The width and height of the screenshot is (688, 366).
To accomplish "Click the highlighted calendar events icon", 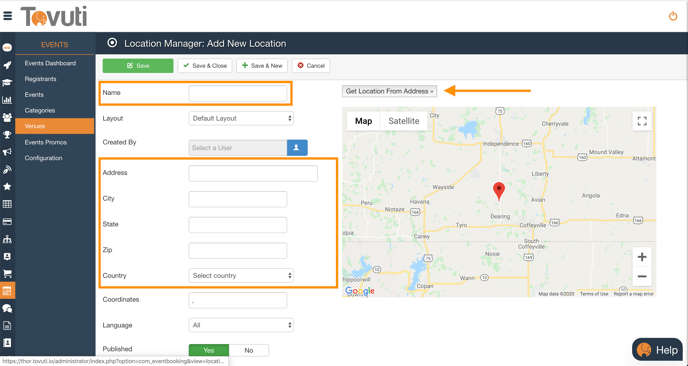I will (7, 291).
